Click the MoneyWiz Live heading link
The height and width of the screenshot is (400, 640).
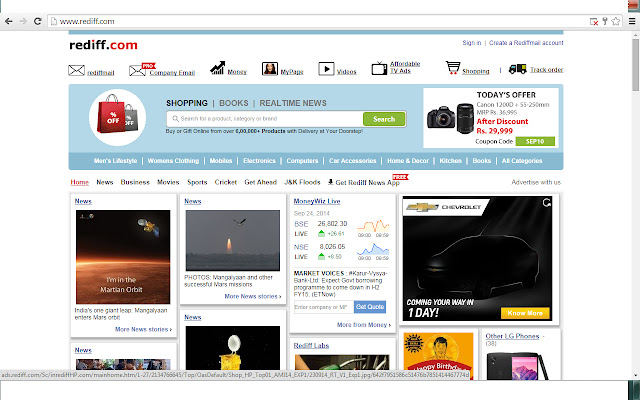tap(317, 201)
